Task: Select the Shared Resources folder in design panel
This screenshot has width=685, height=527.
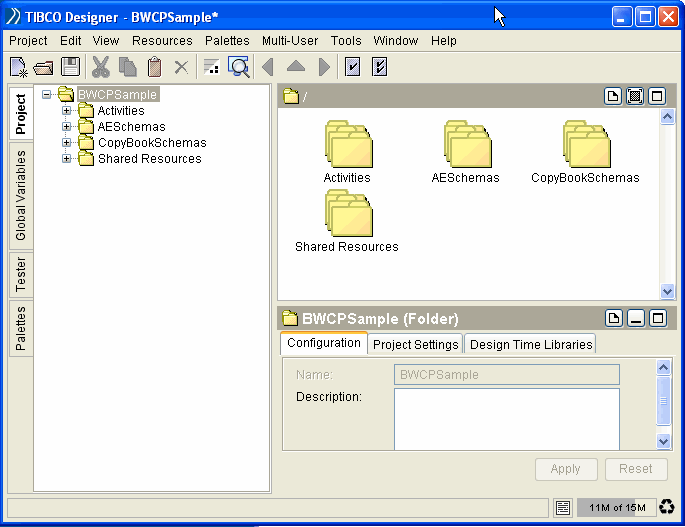Action: 347,221
